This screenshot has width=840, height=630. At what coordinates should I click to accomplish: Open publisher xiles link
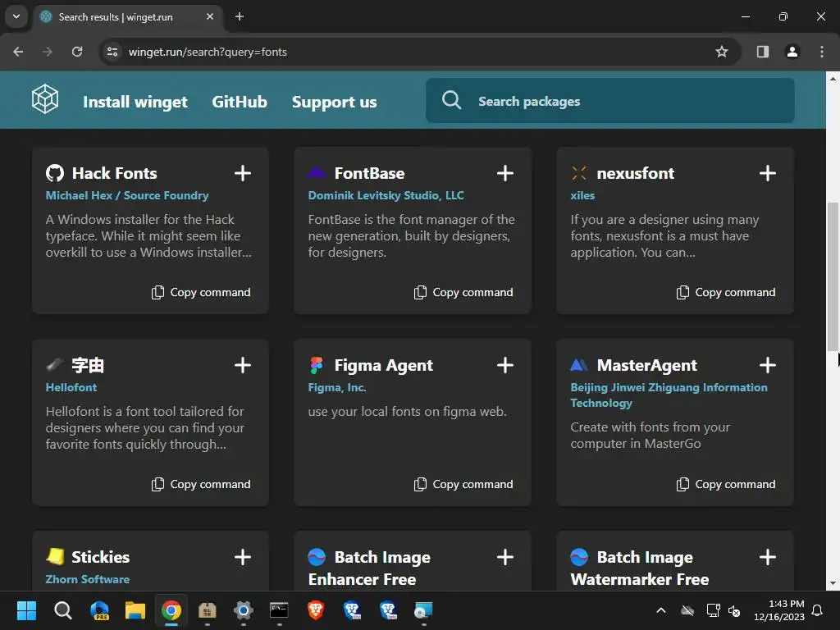pos(582,195)
